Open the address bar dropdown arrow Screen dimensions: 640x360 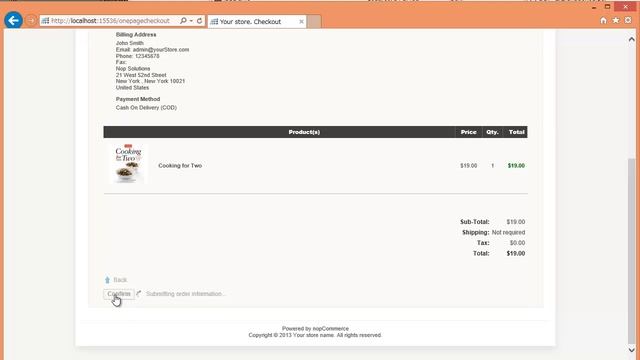[x=191, y=20]
